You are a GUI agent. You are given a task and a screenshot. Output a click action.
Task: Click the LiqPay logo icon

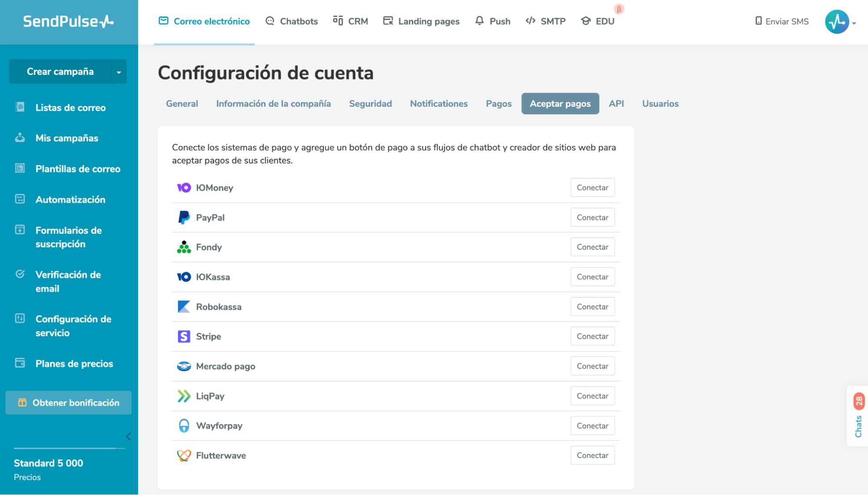click(184, 396)
